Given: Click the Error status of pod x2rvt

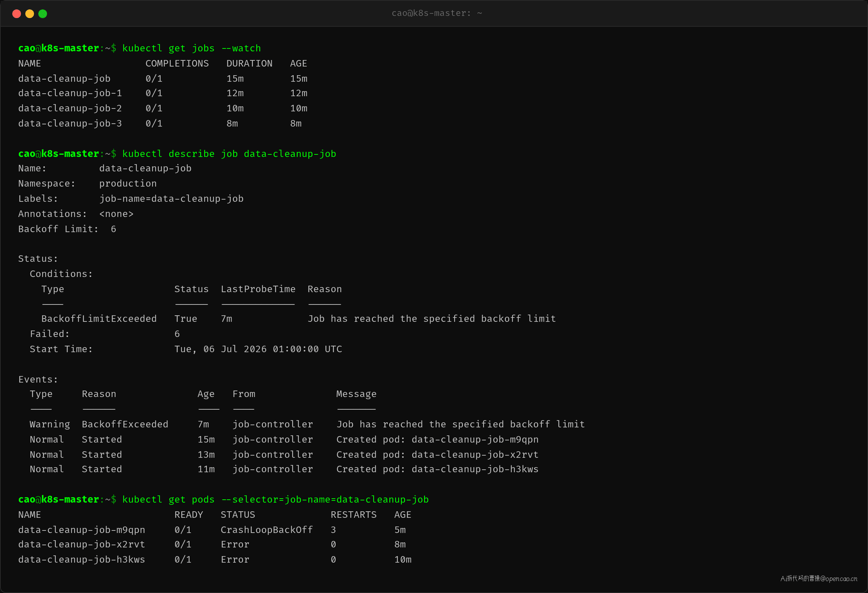Looking at the screenshot, I should tap(235, 545).
